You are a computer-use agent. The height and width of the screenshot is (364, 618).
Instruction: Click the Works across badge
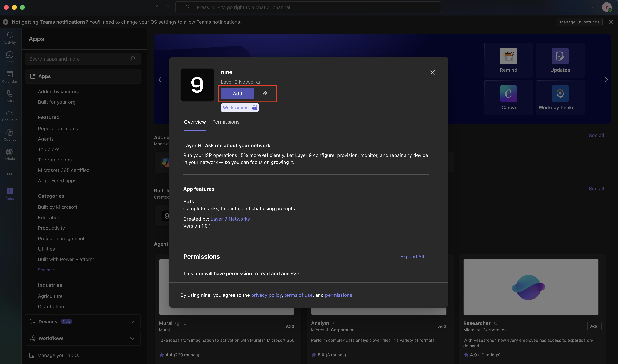(240, 107)
